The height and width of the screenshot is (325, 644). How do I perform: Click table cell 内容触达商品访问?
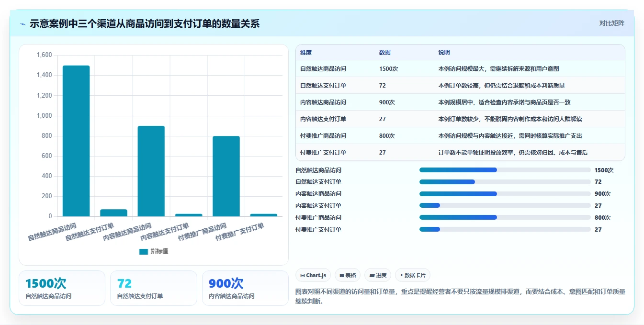coord(323,102)
